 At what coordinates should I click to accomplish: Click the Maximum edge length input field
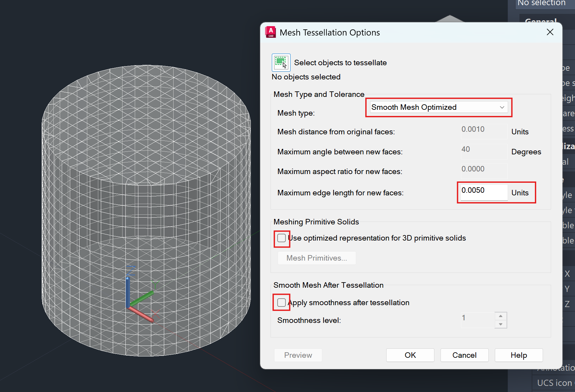pyautogui.click(x=484, y=192)
